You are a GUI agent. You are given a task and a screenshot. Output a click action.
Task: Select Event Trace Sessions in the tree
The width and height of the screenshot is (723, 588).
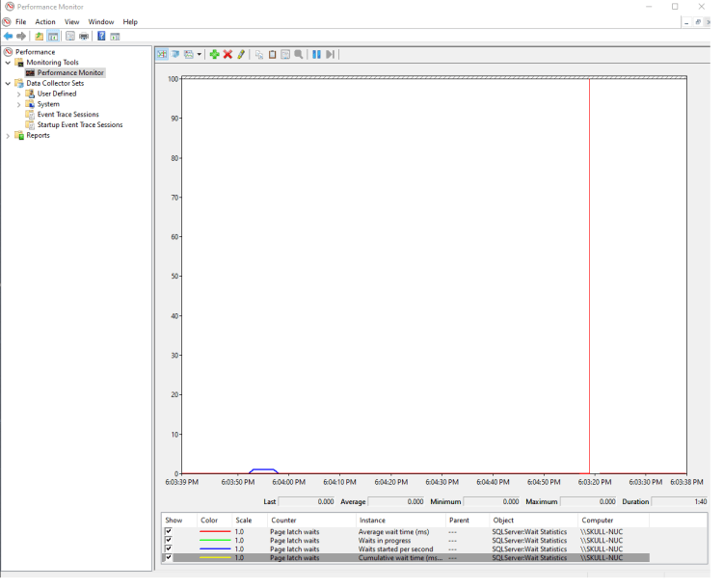coord(67,115)
